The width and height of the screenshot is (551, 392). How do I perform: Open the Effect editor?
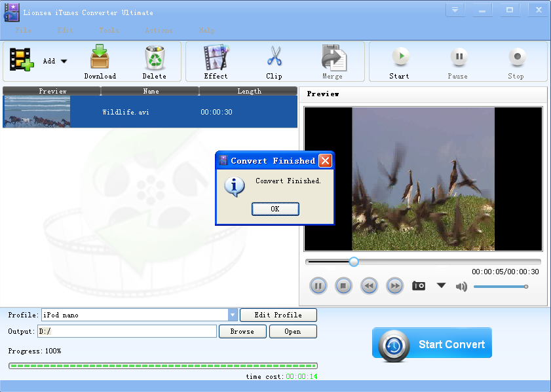pyautogui.click(x=216, y=62)
